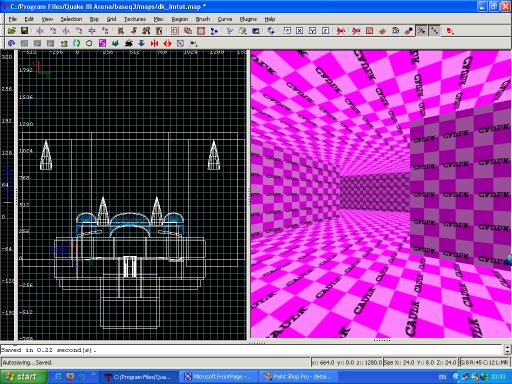Click the red inward-pointing arrows icon
The width and height of the screenshot is (512, 384).
coord(154,43)
